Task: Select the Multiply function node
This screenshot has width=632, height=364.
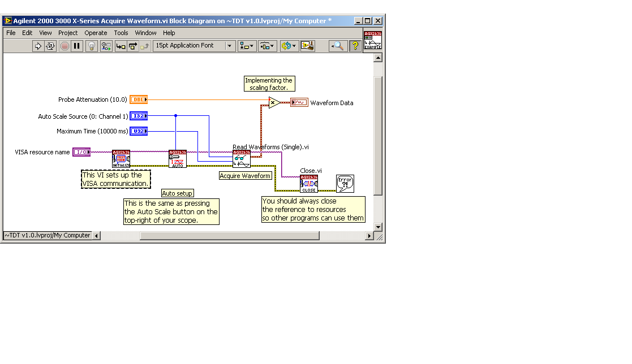Action: coord(274,103)
